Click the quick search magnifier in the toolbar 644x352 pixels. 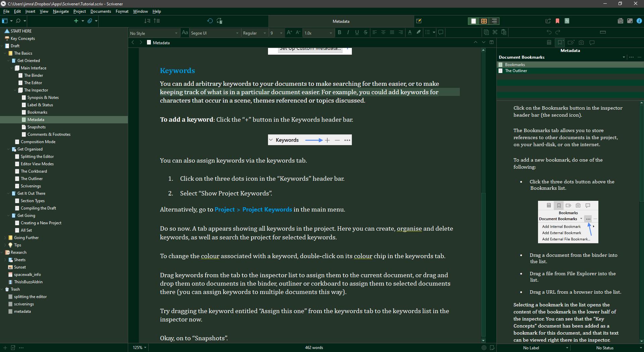18,21
